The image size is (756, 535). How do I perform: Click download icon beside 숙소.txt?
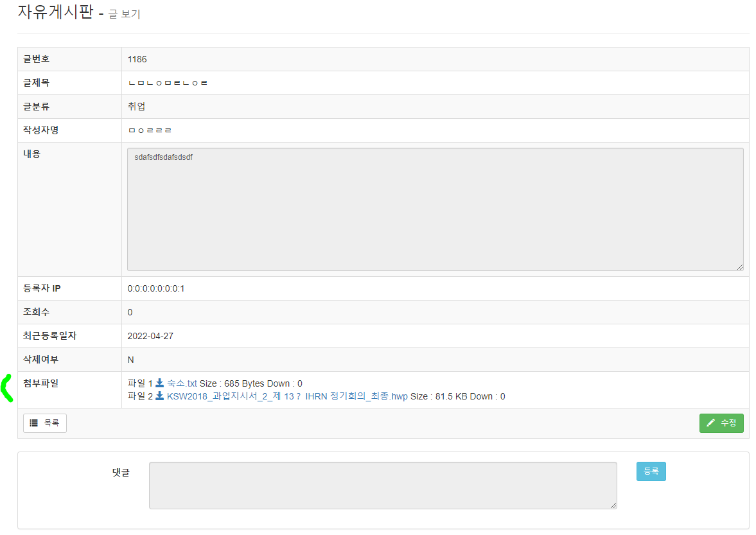pyautogui.click(x=159, y=383)
